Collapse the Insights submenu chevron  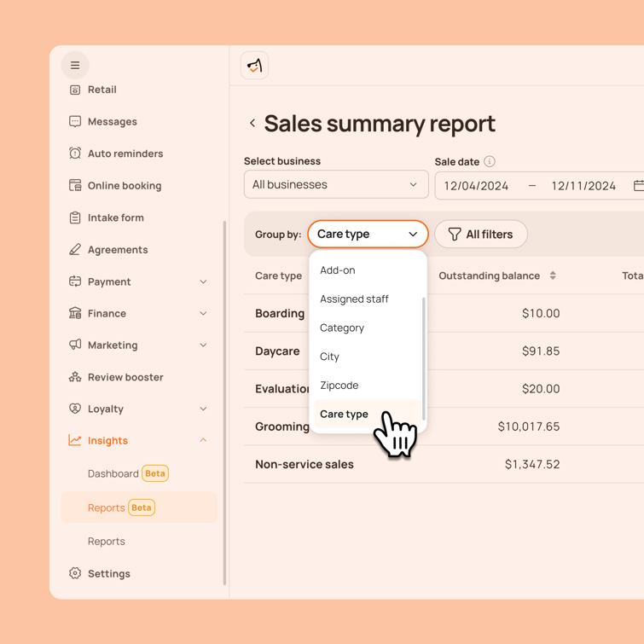(x=203, y=440)
